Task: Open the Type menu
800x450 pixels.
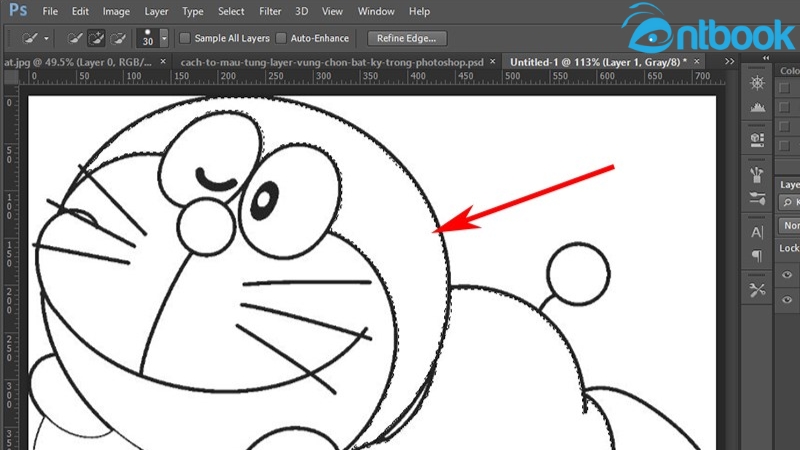Action: click(193, 11)
